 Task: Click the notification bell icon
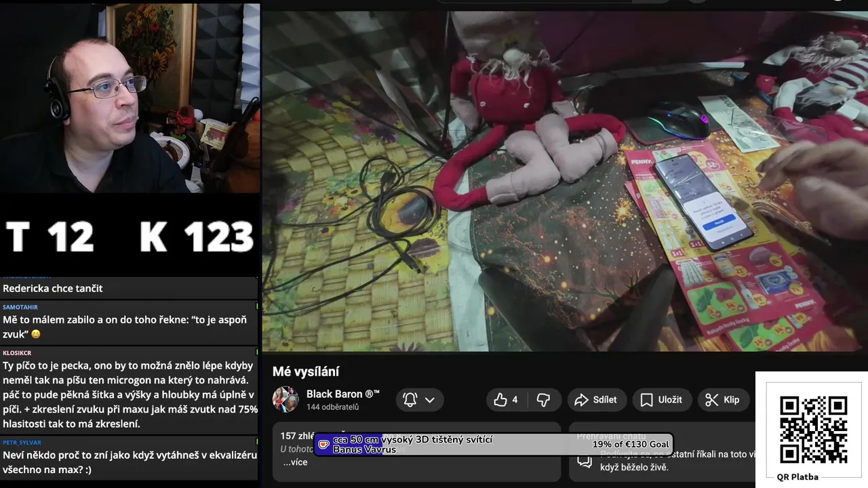(x=410, y=400)
